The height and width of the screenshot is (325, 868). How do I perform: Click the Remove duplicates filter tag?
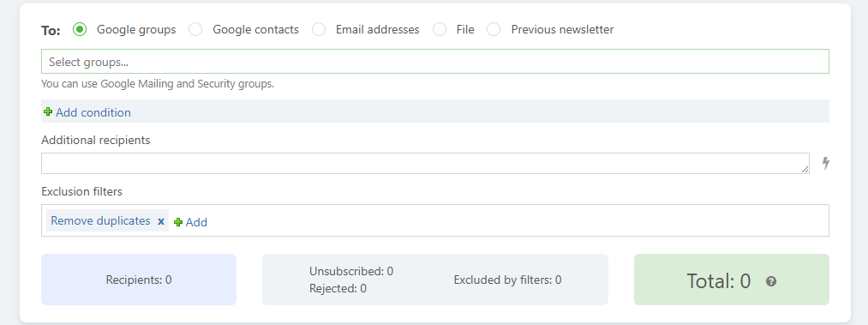click(100, 221)
